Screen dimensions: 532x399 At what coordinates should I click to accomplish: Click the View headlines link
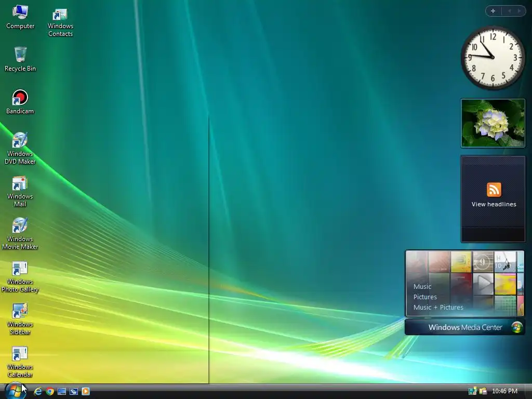(x=494, y=204)
